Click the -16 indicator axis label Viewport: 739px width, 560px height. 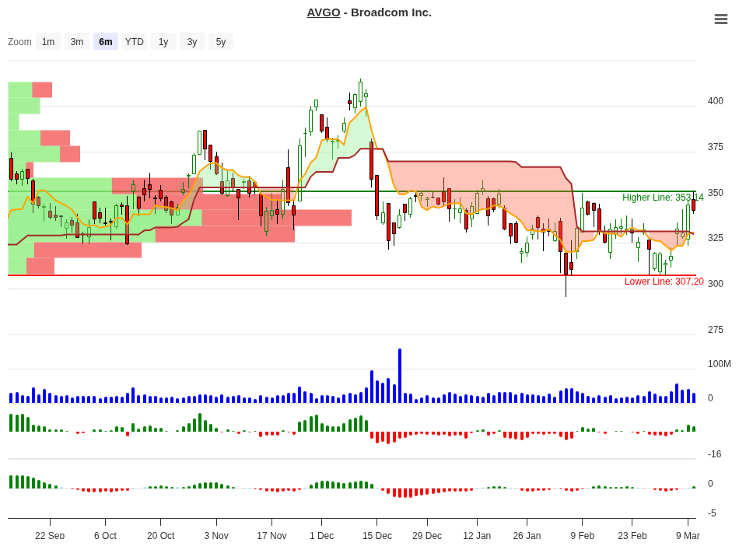[714, 454]
